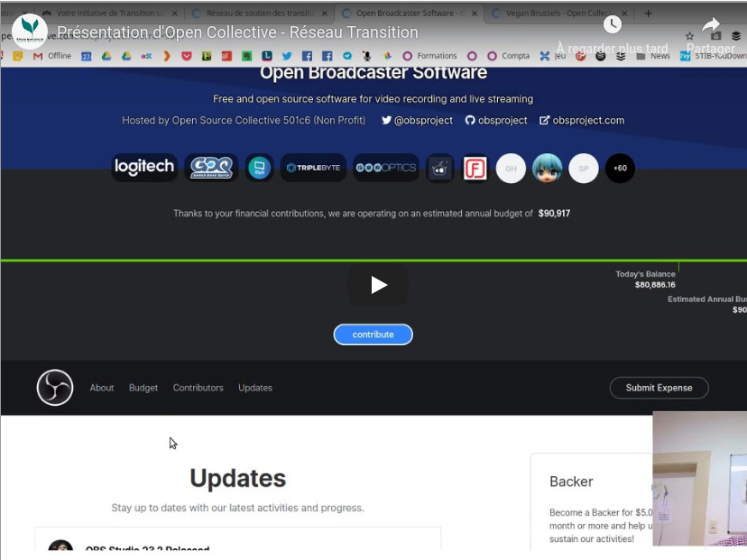Click the Submit Expense button
This screenshot has height=560, width=747.
[659, 388]
